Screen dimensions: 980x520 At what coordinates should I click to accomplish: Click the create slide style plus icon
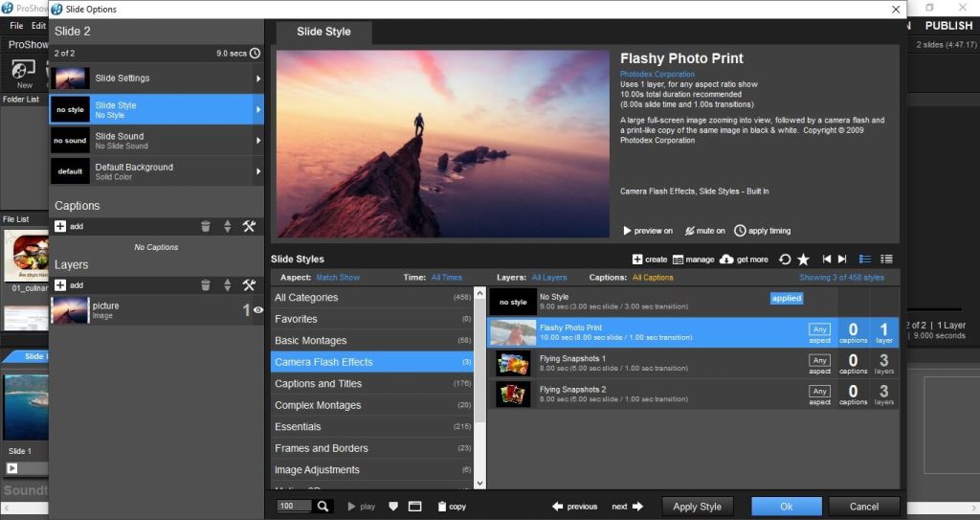pos(637,260)
